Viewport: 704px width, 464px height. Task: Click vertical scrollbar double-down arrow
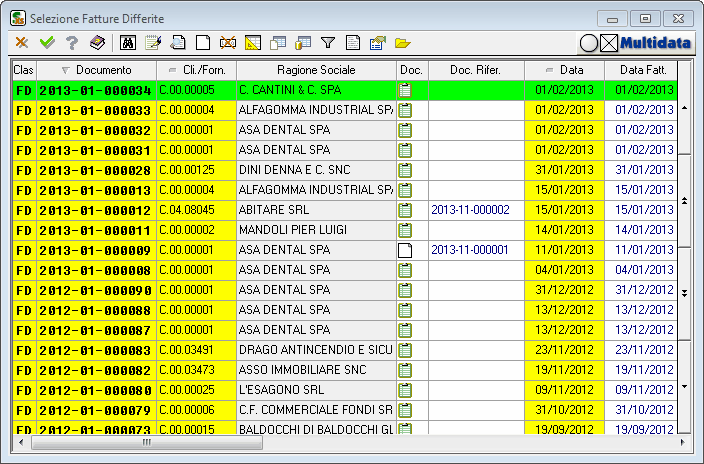tap(684, 293)
